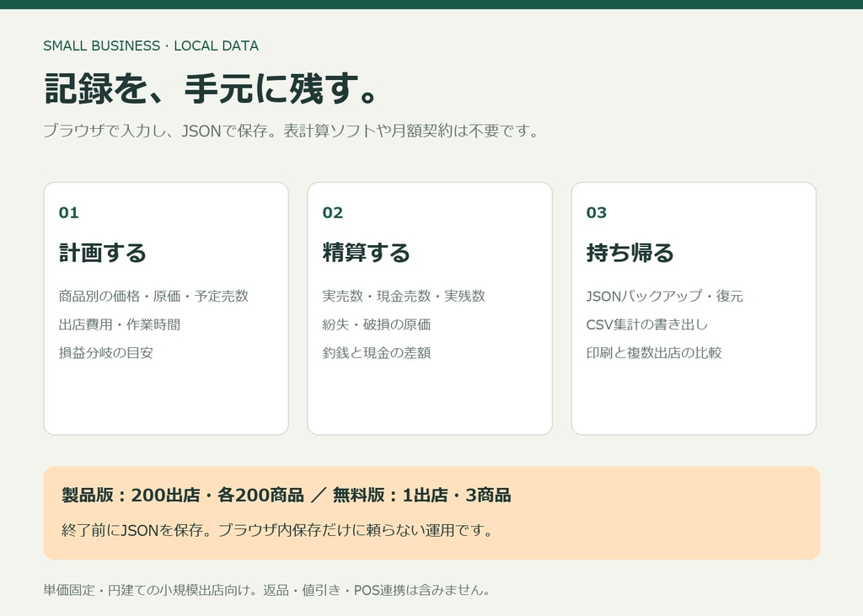Screen dimensions: 863x616
Task: Click the line '損益分岐の目安'
Action: (105, 353)
